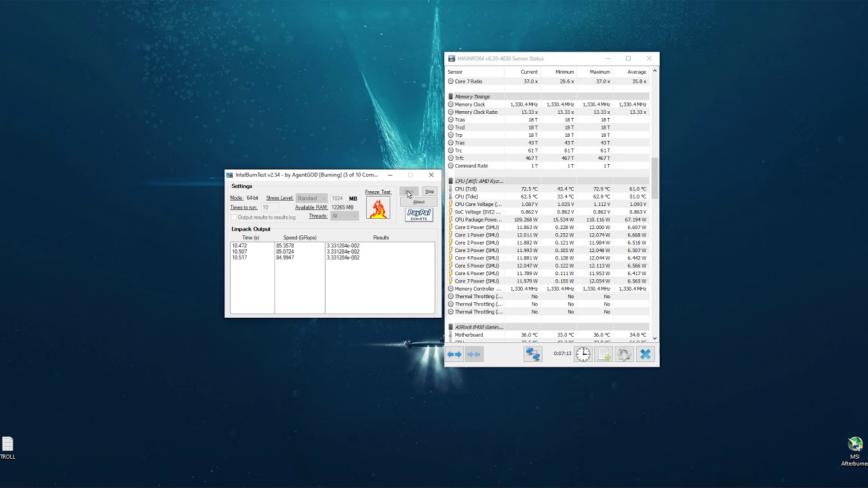
Task: Open HWiNFO sensor settings gear icon
Action: tap(624, 354)
